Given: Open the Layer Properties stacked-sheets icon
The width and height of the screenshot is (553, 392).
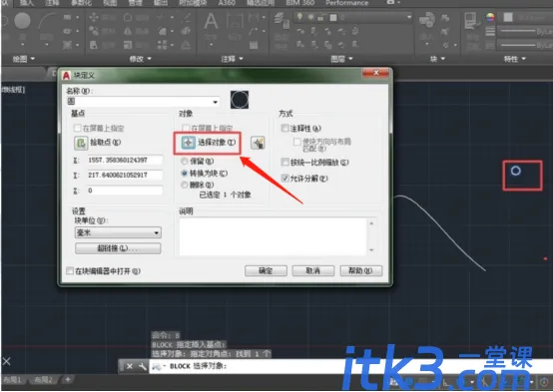Looking at the screenshot, I should pyautogui.click(x=282, y=20).
